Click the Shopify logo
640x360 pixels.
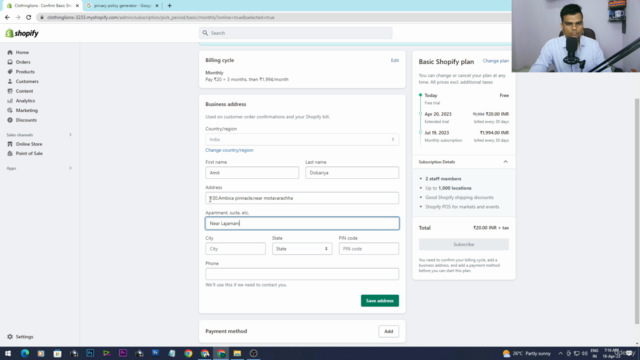click(22, 33)
